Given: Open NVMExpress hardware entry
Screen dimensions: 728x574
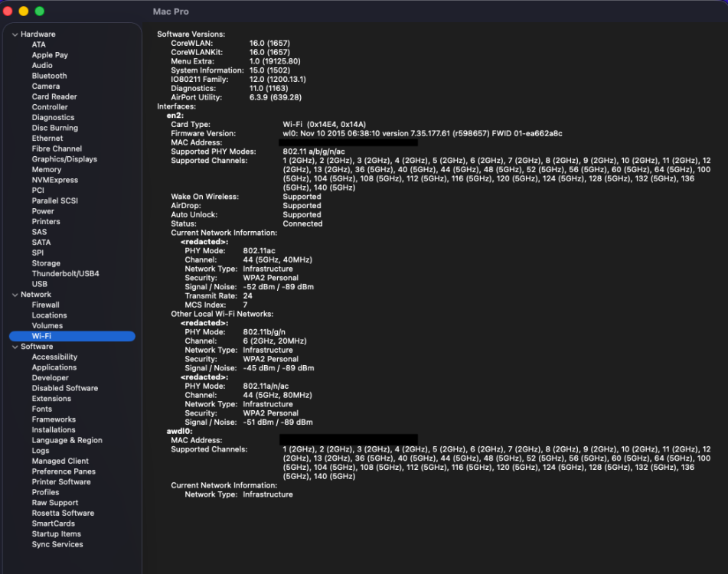Looking at the screenshot, I should coord(55,180).
